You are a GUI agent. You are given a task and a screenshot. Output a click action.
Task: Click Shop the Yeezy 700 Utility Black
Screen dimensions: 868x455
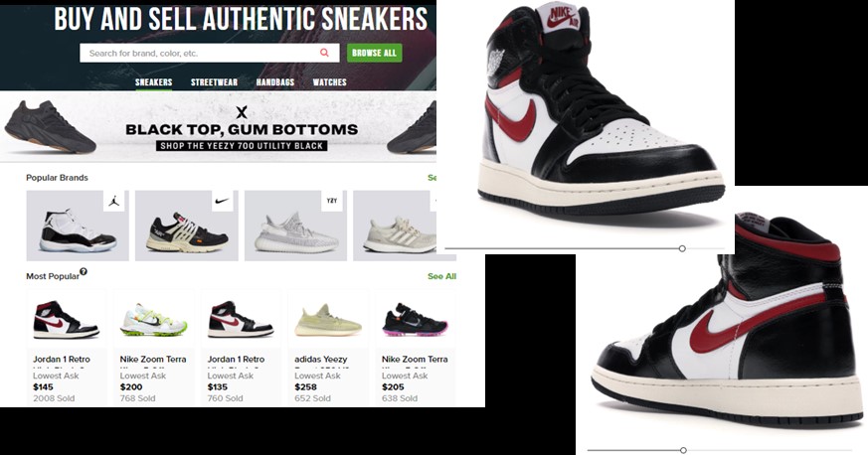coord(242,146)
